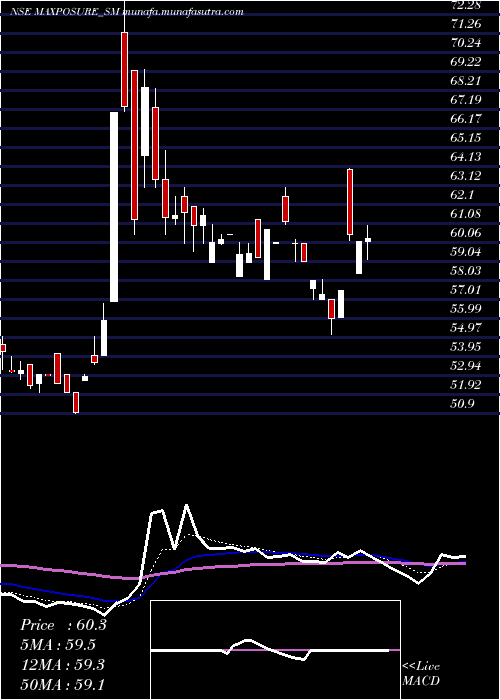Click the 57.01 price axis label
The height and width of the screenshot is (700, 500).
coord(466,290)
